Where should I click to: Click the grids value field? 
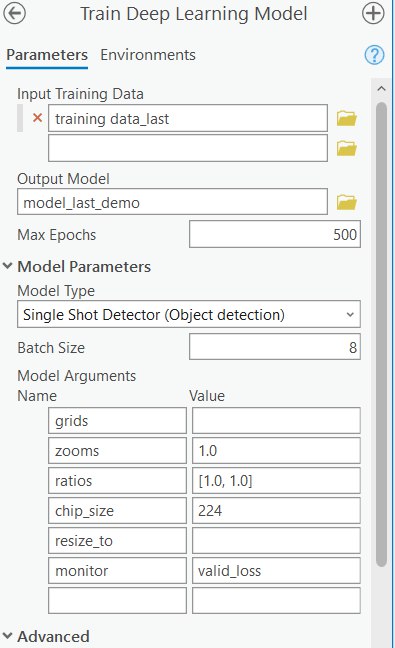point(276,421)
